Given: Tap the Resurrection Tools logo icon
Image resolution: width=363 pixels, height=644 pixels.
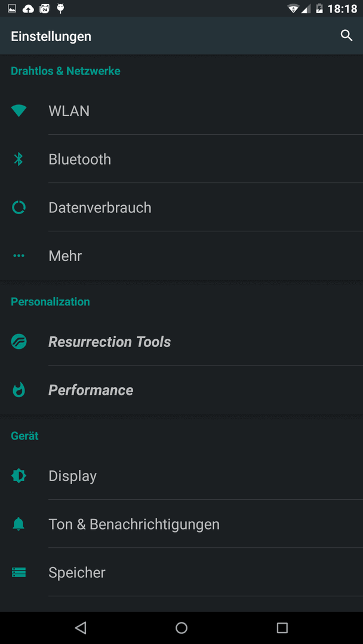Looking at the screenshot, I should coord(19,342).
